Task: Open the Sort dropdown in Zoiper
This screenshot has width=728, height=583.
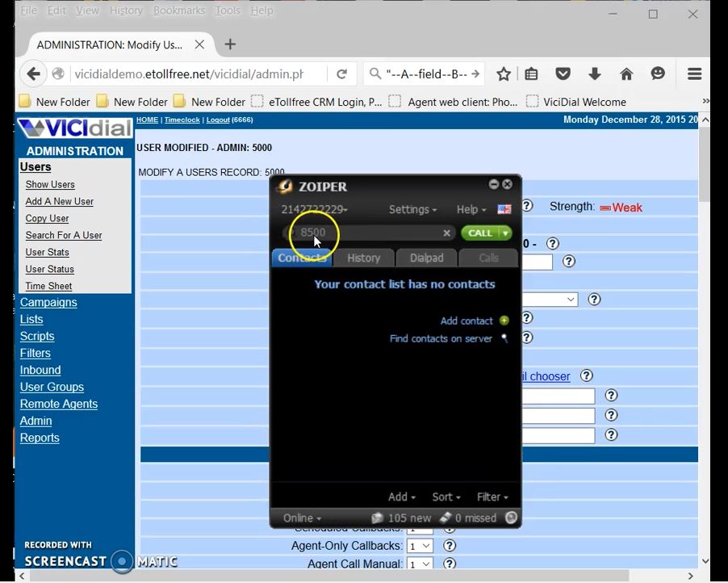Action: pos(446,497)
